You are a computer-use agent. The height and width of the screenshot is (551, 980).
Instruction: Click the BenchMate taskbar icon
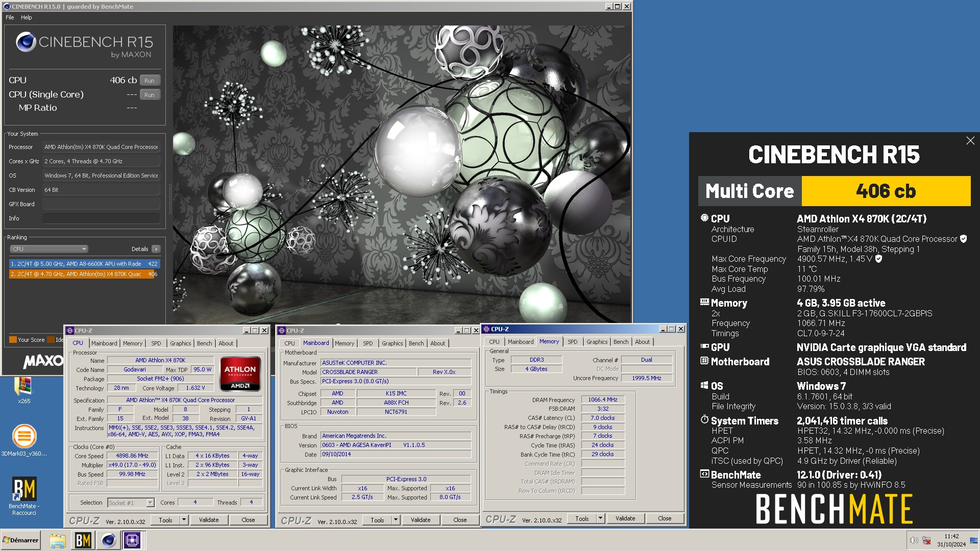tap(83, 540)
